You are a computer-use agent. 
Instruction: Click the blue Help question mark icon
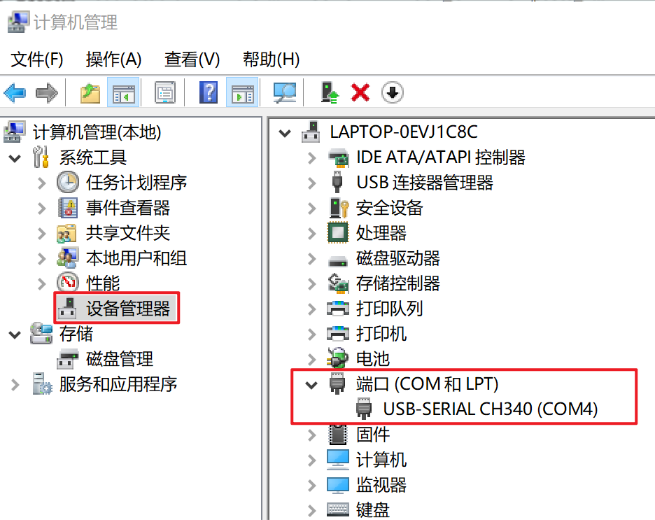[x=208, y=92]
